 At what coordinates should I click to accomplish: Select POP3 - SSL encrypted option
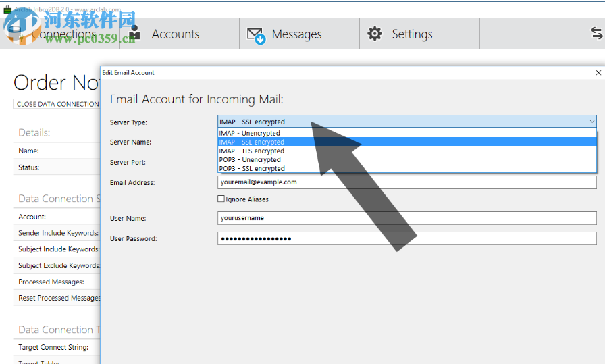[x=407, y=169]
